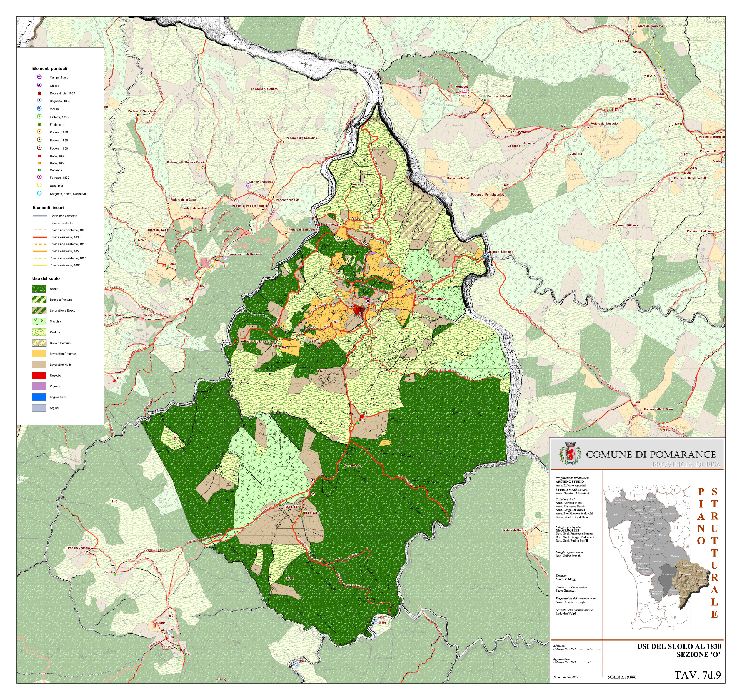The image size is (742, 700).
Task: Click the Rocca diruta red pentagon icon
Action: coord(39,93)
